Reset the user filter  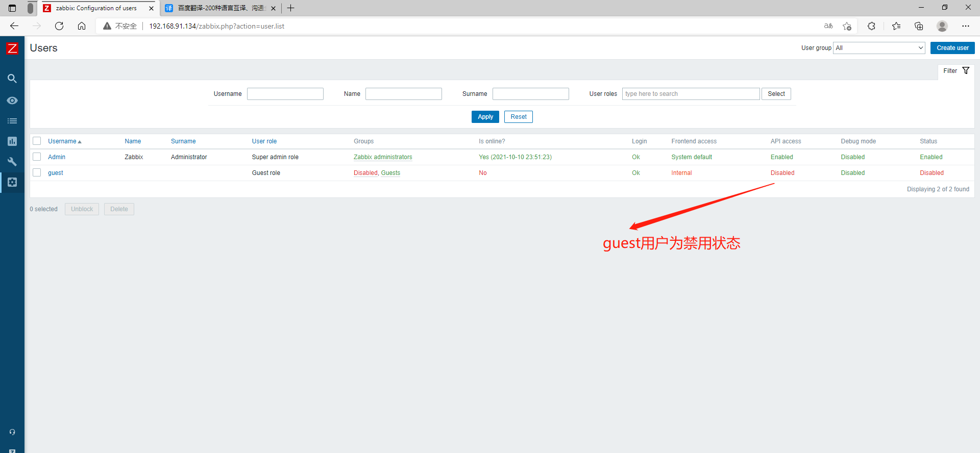click(x=519, y=117)
